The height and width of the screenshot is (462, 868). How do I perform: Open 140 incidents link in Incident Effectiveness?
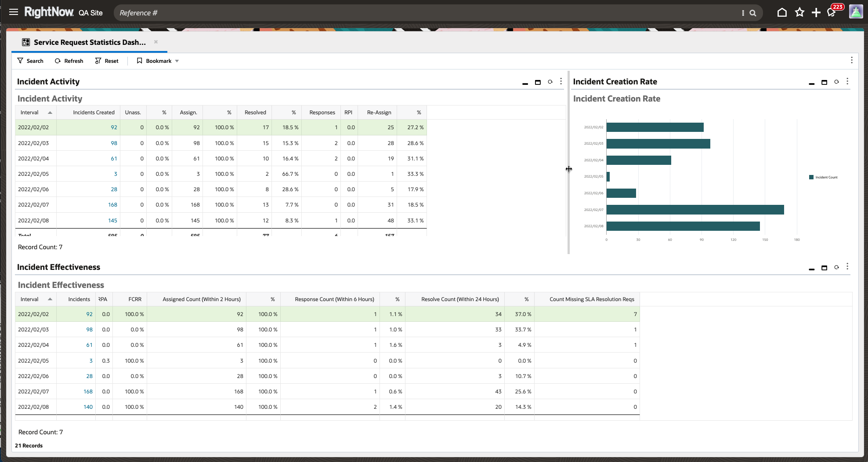coord(88,407)
